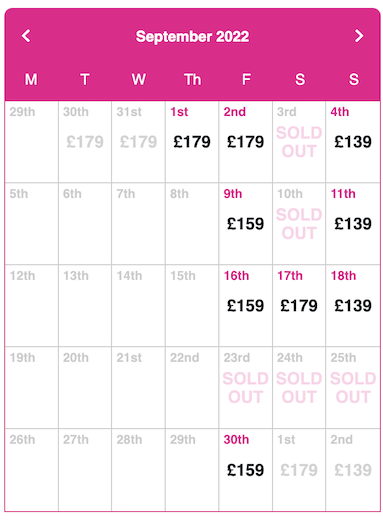Select September 16th priced £159
Image resolution: width=383 pixels, height=520 pixels.
coord(246,306)
